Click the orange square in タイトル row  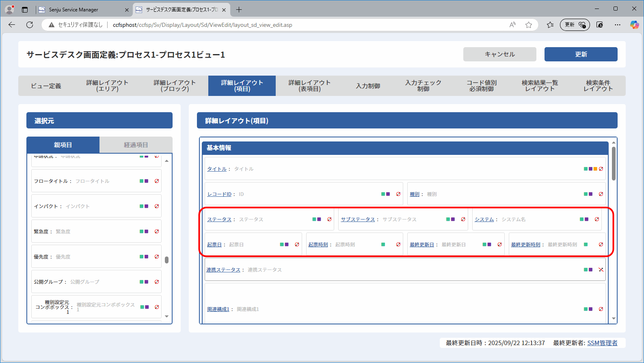pyautogui.click(x=595, y=169)
